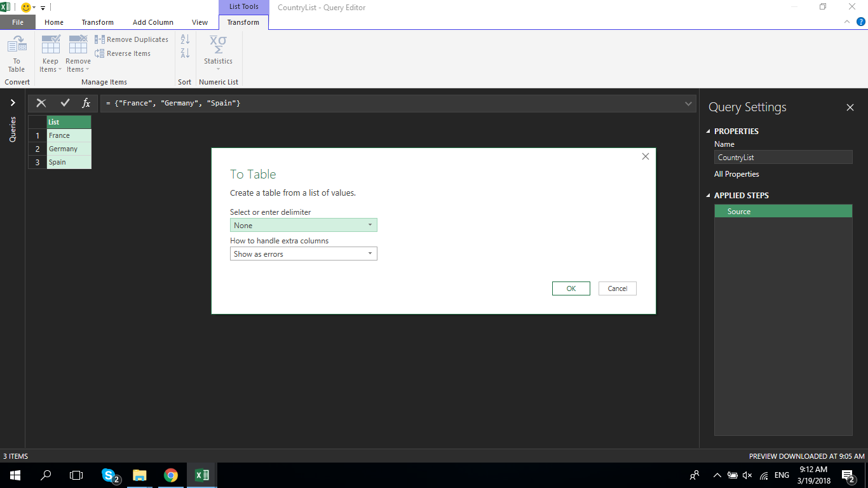The height and width of the screenshot is (488, 868).
Task: Expand the Queries pane arrow
Action: click(13, 102)
